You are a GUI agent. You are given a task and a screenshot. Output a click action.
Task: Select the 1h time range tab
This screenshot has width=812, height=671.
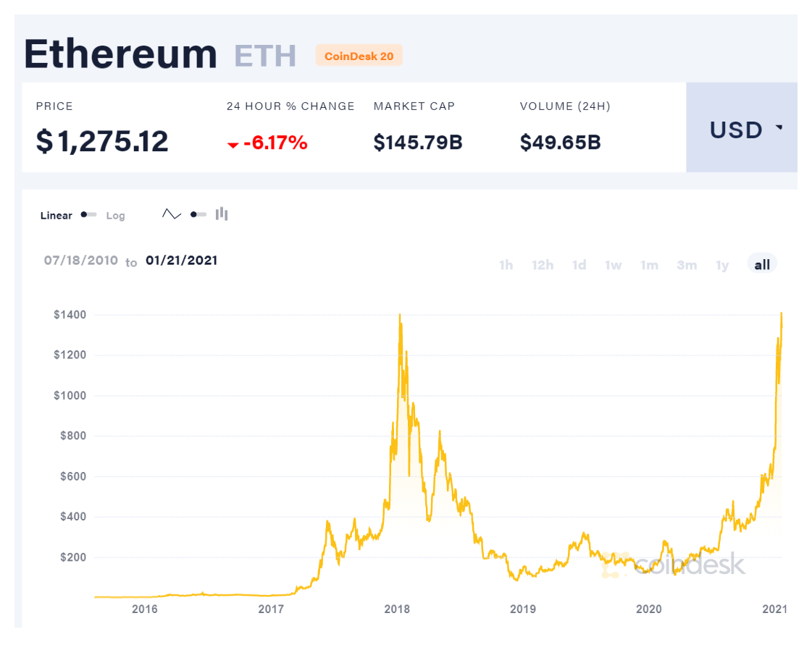[x=506, y=266]
